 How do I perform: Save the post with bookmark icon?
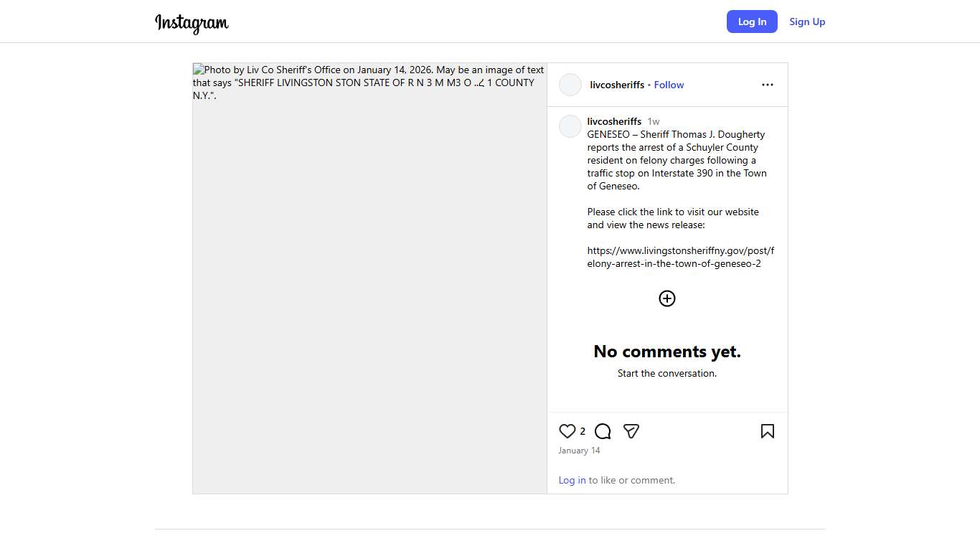(767, 431)
